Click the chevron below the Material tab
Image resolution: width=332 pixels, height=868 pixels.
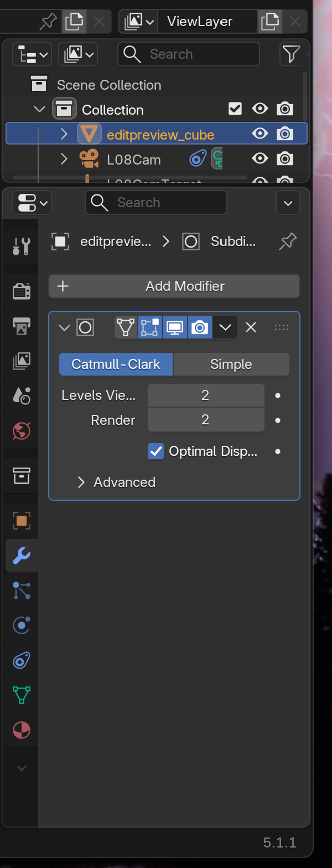22,768
